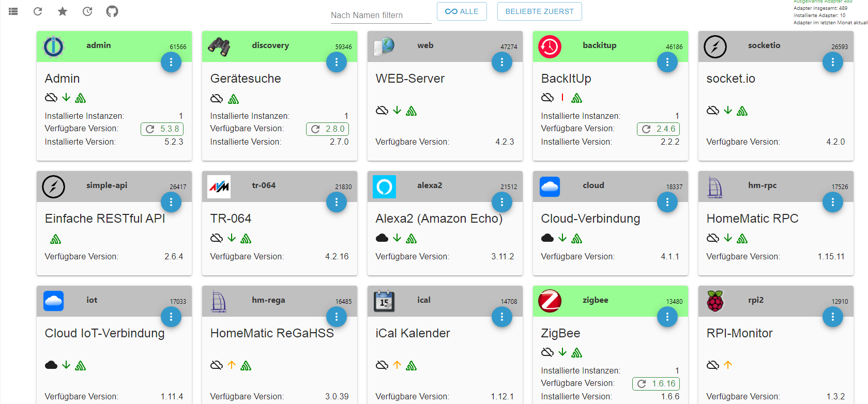Click the version value 4.2.16 on the TR-064 card
The width and height of the screenshot is (868, 404).
click(x=337, y=257)
